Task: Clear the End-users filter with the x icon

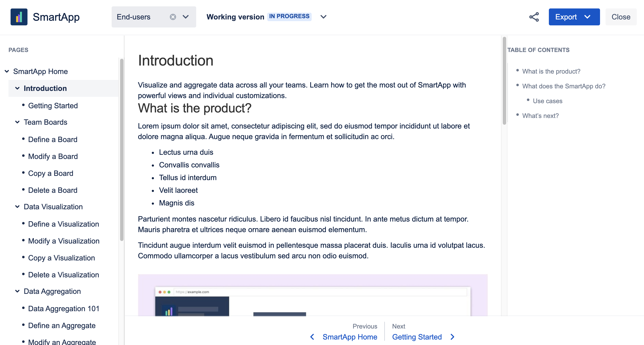Action: [173, 16]
